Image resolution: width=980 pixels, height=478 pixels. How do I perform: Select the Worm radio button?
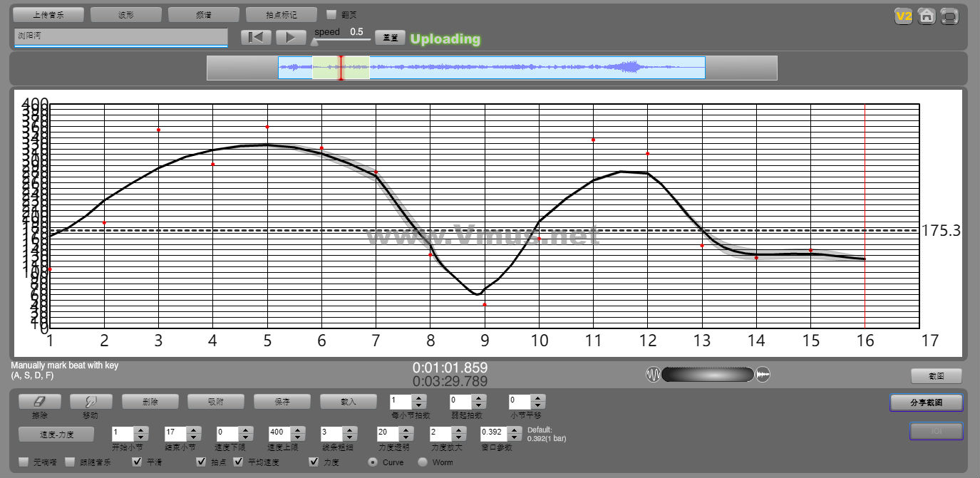(423, 462)
